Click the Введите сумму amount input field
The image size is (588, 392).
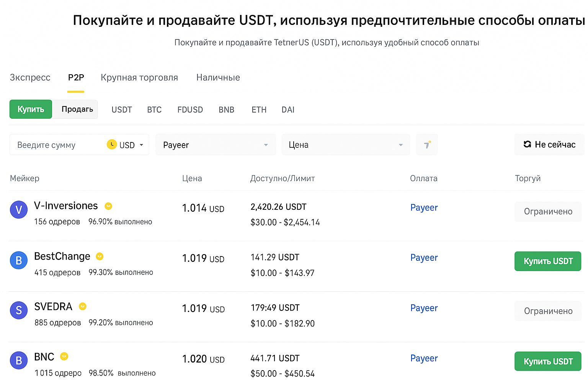pos(57,145)
